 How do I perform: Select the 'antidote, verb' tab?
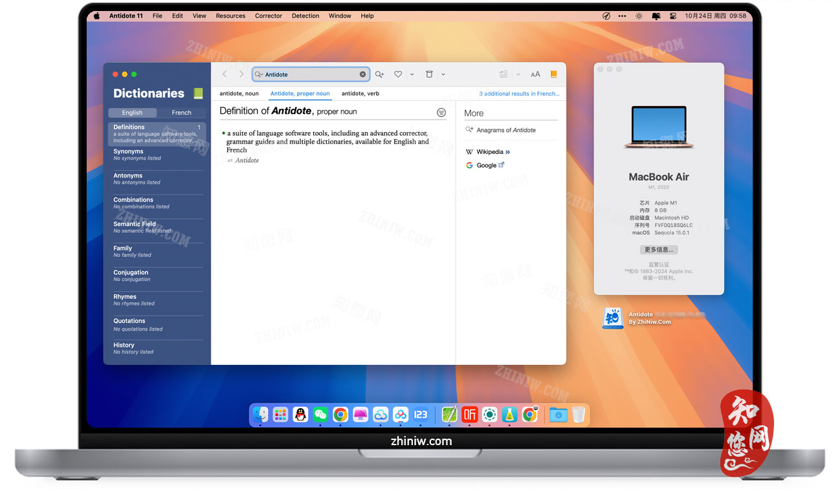[360, 94]
